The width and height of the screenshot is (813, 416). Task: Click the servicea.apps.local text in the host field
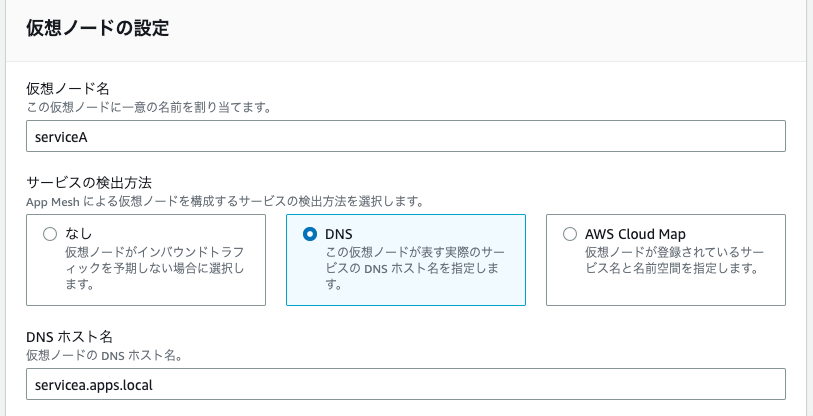coord(94,385)
